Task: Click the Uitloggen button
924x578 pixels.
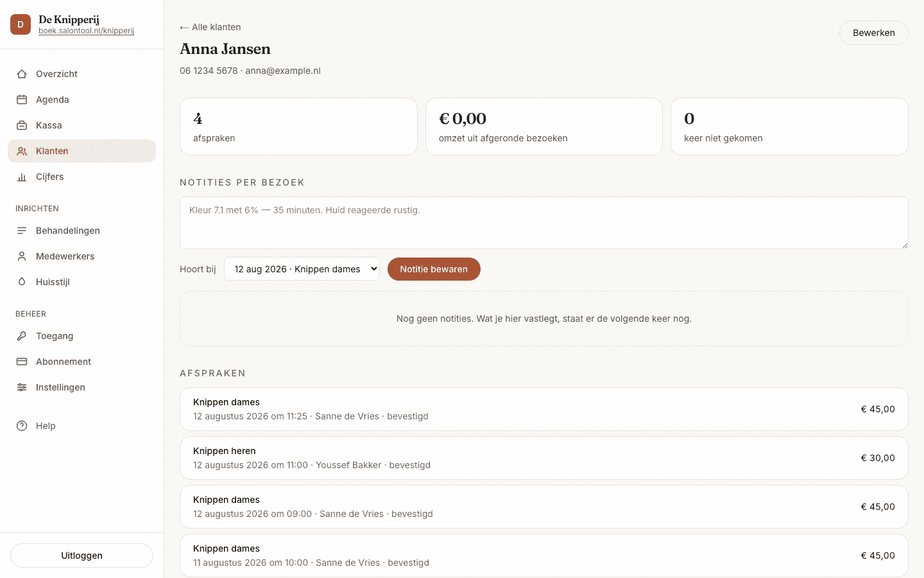Action: click(x=81, y=556)
